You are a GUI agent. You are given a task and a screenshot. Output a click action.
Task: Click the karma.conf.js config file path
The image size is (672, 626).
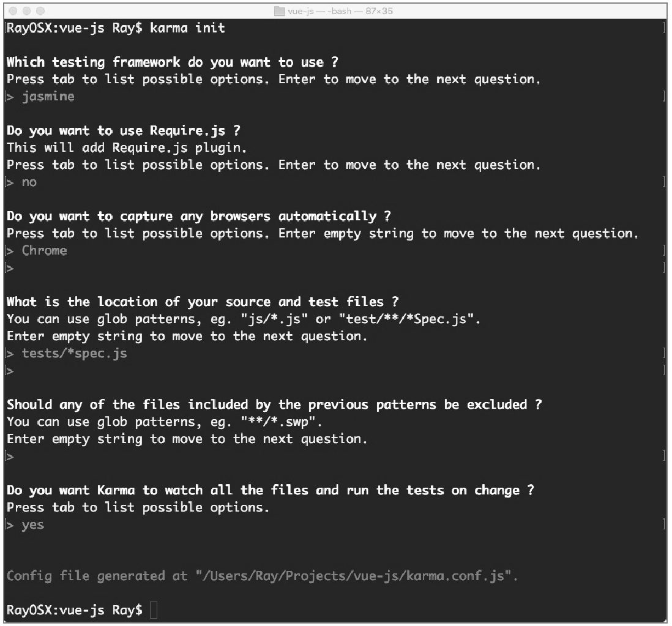357,575
